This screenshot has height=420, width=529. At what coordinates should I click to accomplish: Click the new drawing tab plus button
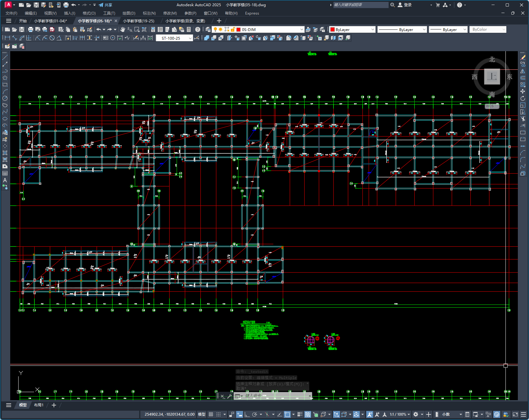[x=219, y=21]
